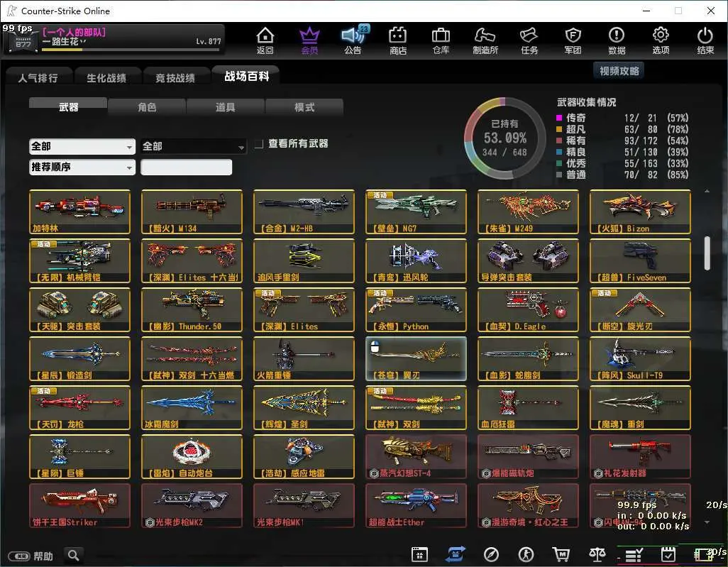The image size is (728, 567).
Task: Open the 仓库 inventory briefcase icon
Action: coord(441,40)
